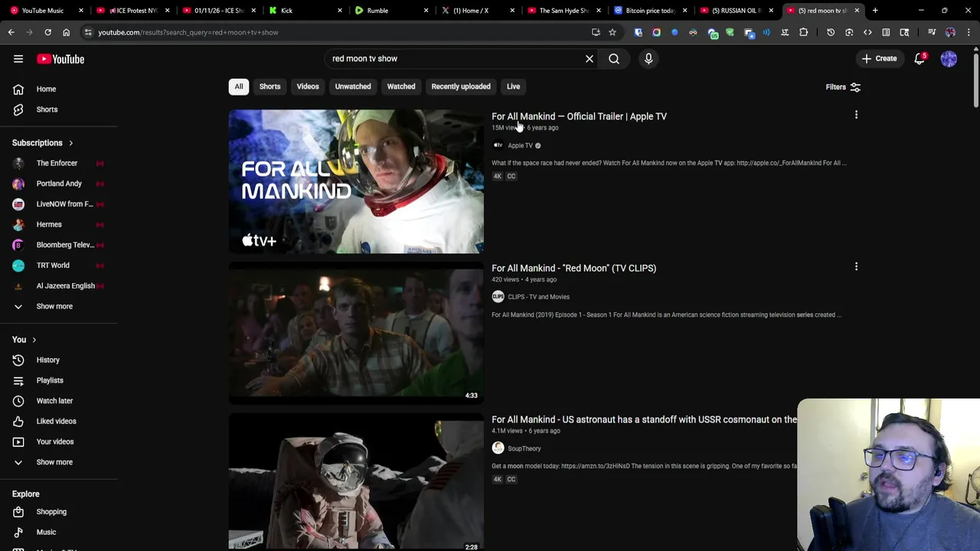Open History in the sidebar
Screen dimensions: 980x551
(47, 360)
